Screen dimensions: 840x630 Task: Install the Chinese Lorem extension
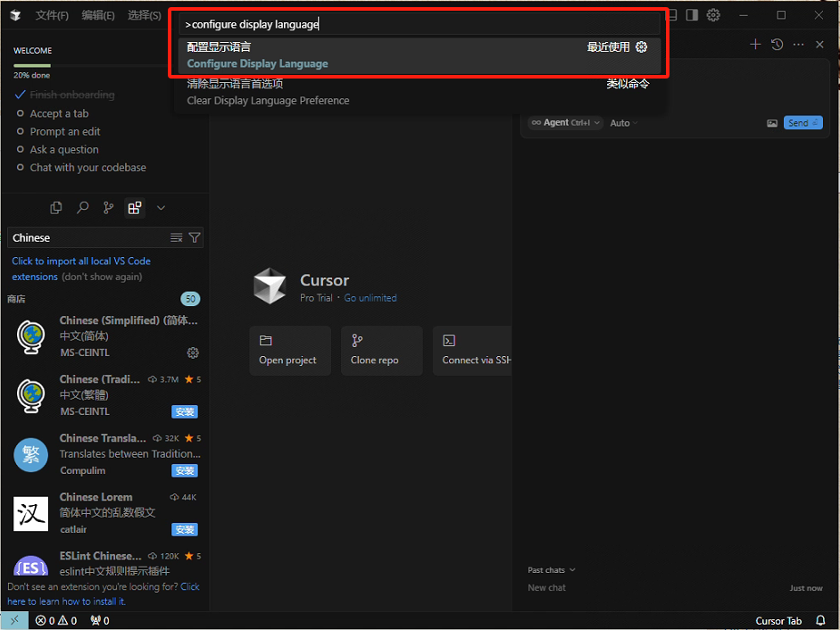185,529
